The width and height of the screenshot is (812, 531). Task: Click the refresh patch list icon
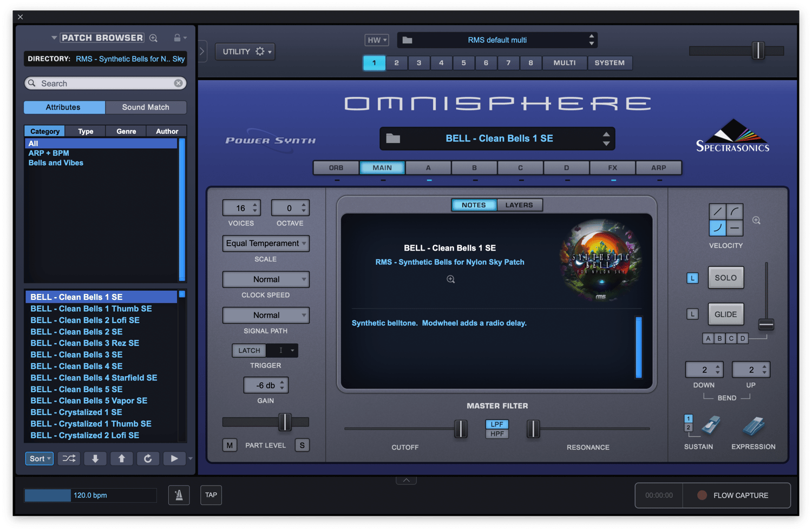pos(148,458)
